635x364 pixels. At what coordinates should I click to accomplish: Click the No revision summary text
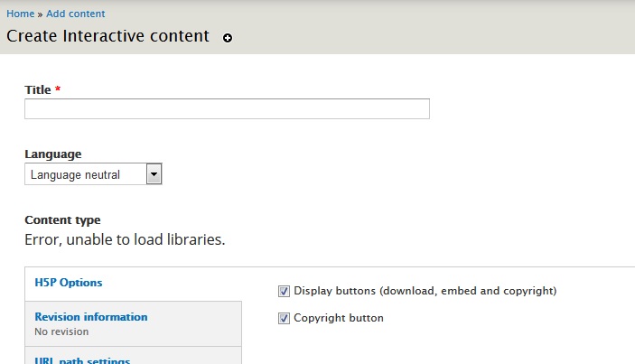point(61,331)
